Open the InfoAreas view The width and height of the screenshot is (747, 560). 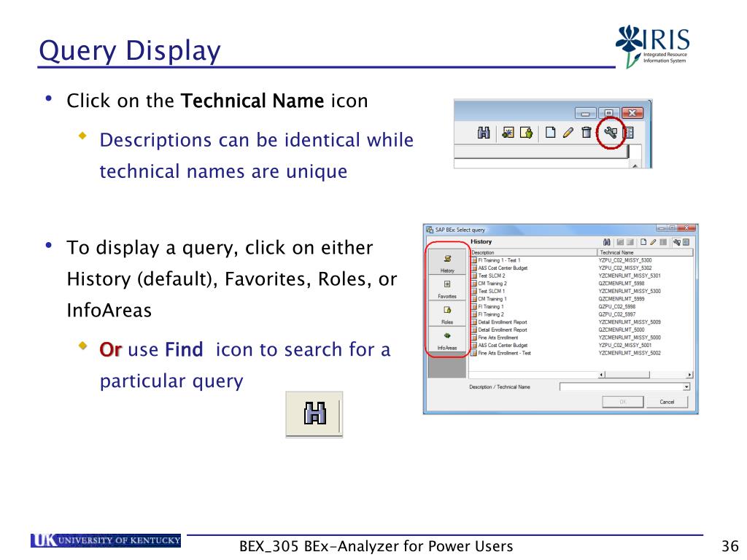447,340
